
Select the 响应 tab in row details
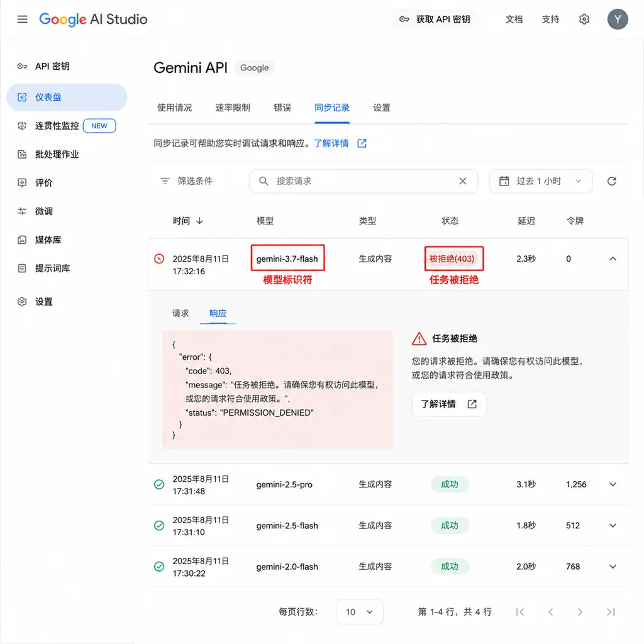click(218, 313)
